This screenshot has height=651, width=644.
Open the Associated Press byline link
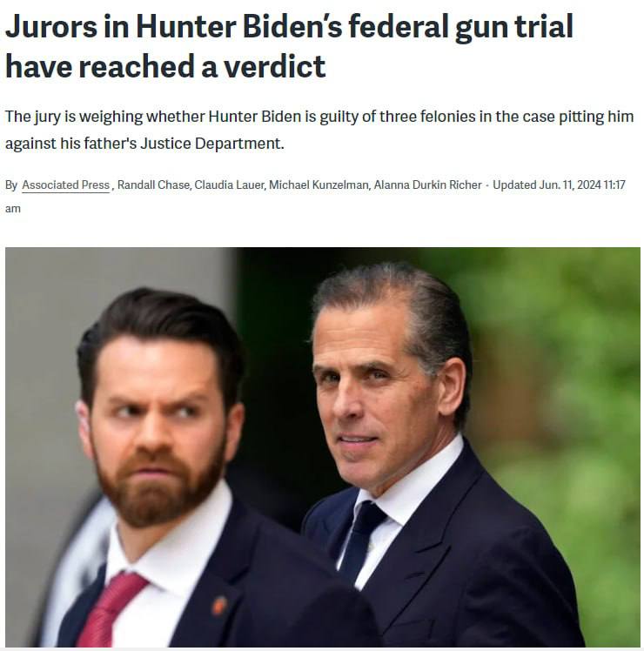tap(65, 185)
